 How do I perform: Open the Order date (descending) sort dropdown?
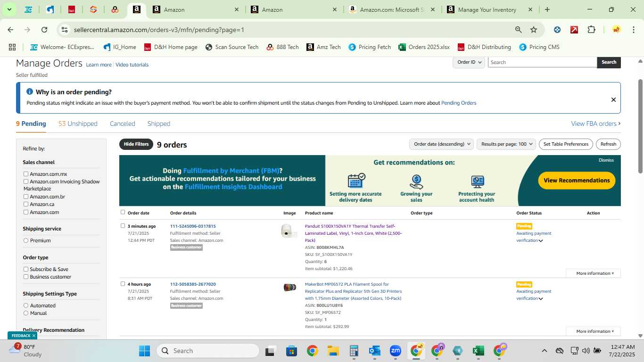coord(441,144)
